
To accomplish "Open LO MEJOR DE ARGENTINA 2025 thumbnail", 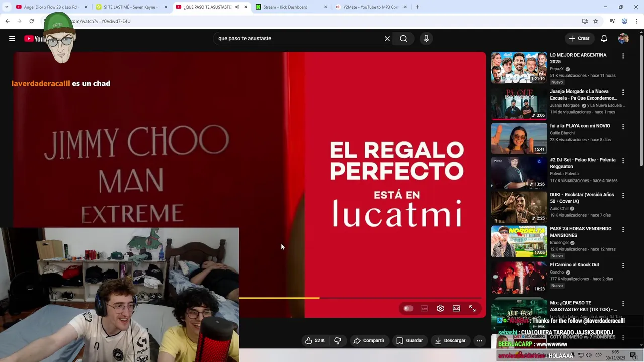I will pyautogui.click(x=519, y=68).
